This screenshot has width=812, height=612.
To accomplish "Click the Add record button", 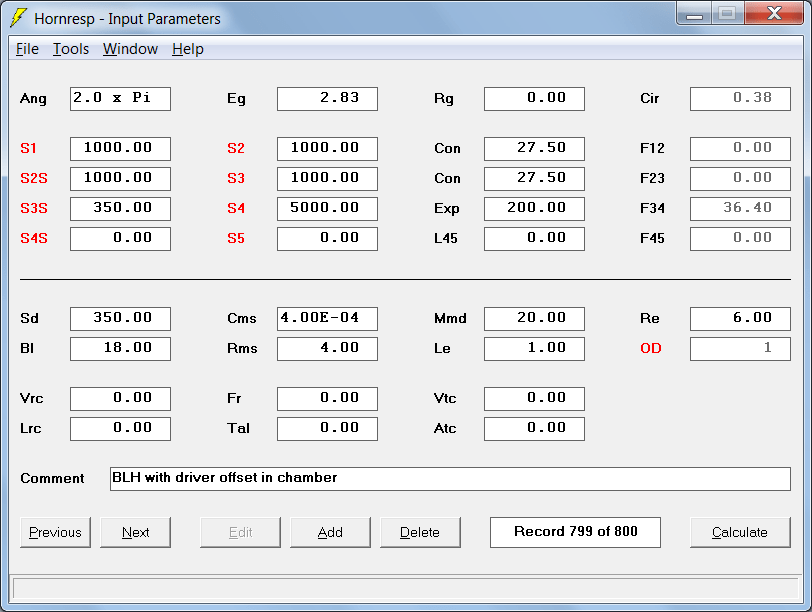I will click(330, 532).
